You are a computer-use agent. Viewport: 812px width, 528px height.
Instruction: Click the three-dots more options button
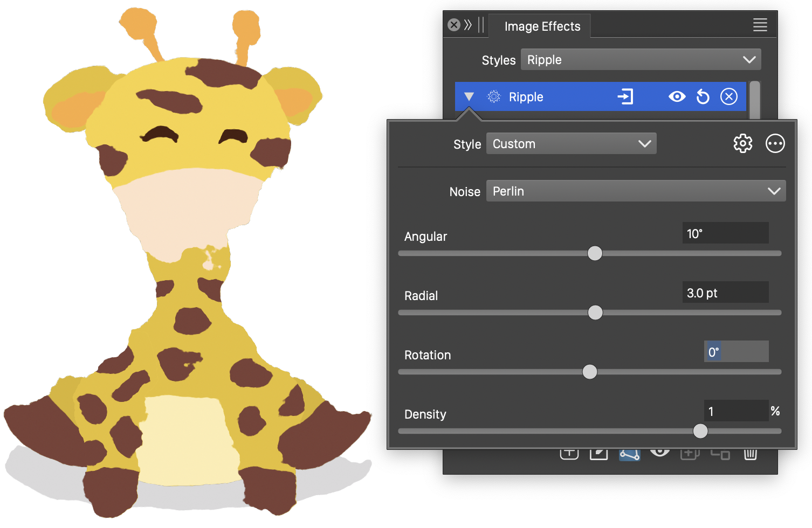(775, 144)
